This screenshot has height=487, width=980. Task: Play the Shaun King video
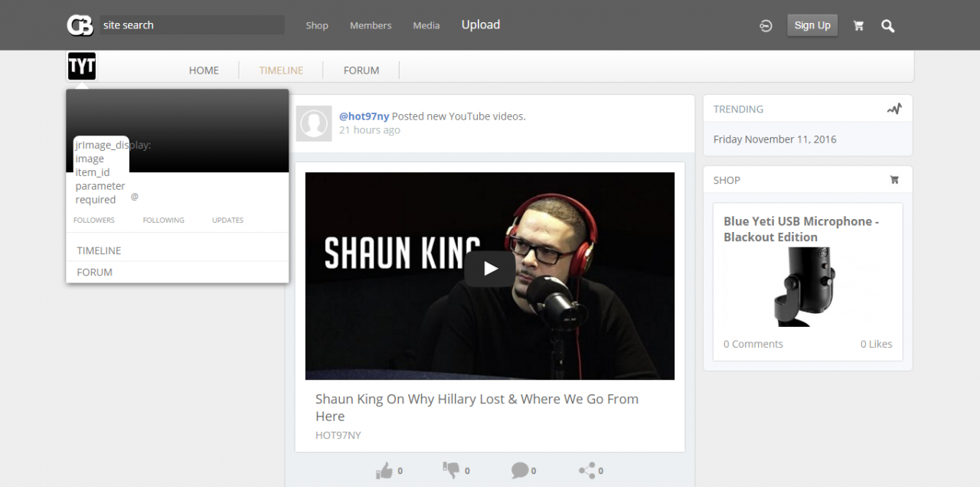point(490,269)
